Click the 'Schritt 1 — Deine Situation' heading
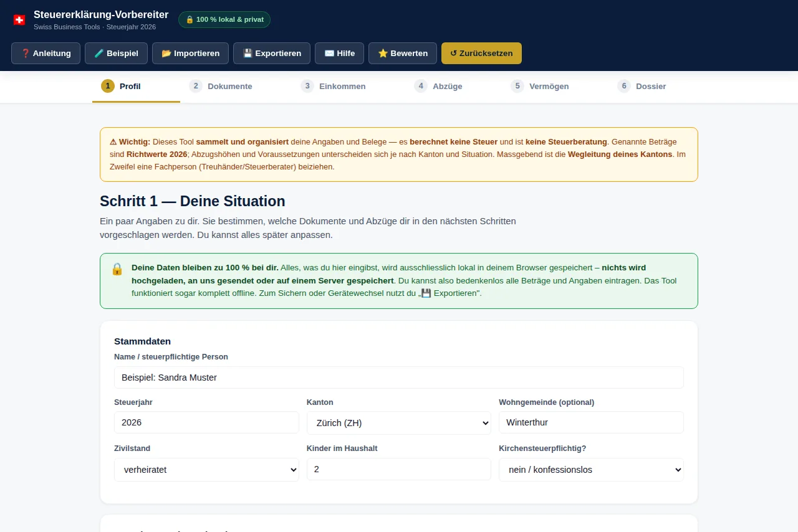Viewport: 798px width, 532px height. [193, 201]
